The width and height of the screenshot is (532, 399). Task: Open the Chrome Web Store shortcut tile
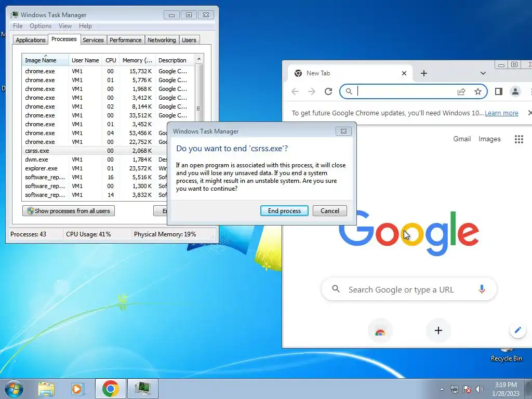click(380, 331)
